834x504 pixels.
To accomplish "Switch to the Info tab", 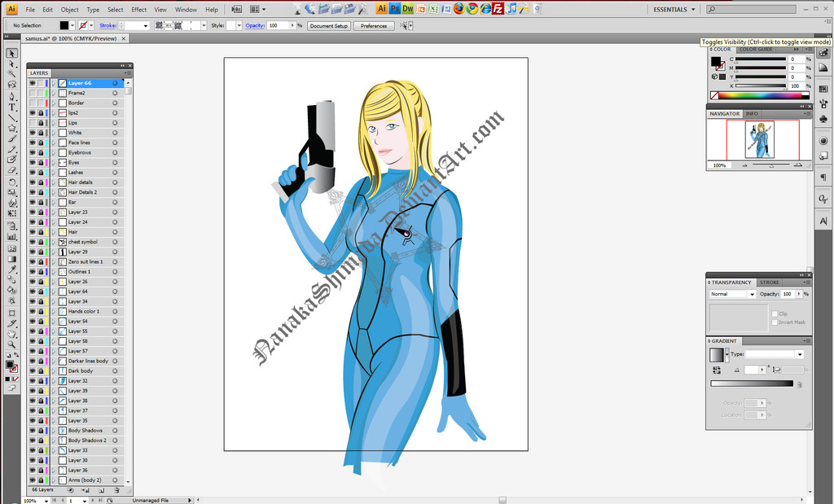I will pyautogui.click(x=752, y=114).
